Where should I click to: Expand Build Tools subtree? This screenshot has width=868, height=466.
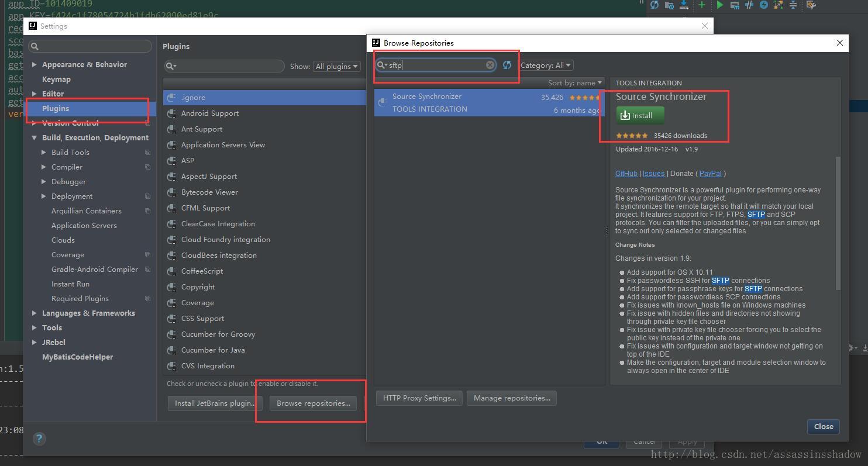point(43,153)
